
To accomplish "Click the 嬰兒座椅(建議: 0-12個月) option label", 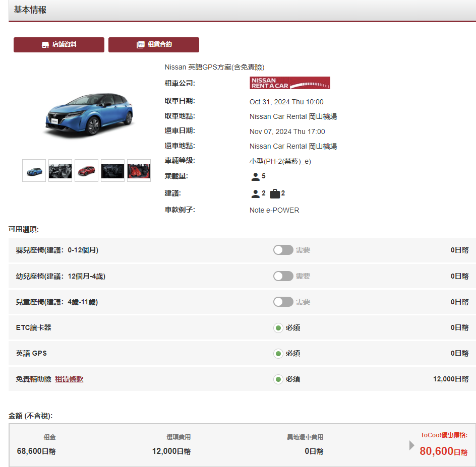I will point(57,250).
